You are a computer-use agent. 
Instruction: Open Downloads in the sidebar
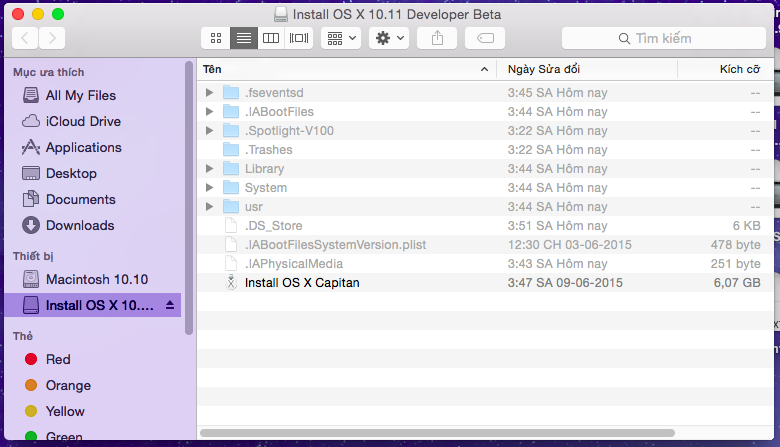coord(80,225)
